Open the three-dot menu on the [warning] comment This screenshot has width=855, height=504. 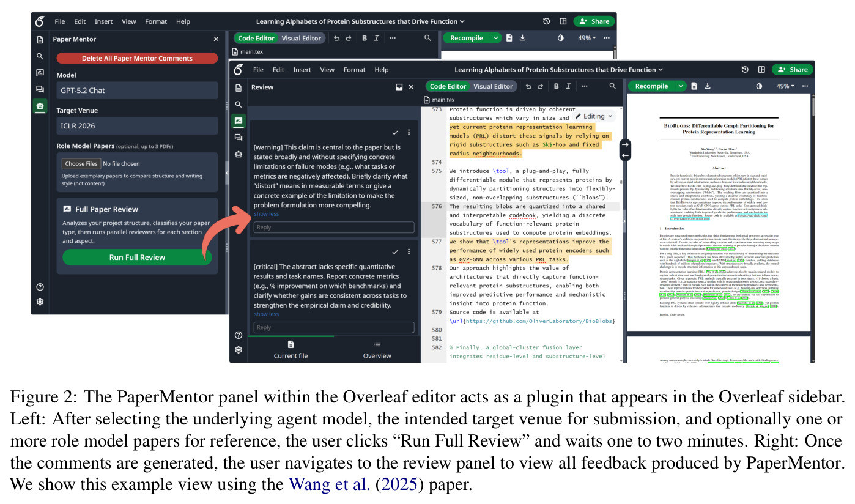click(x=409, y=132)
